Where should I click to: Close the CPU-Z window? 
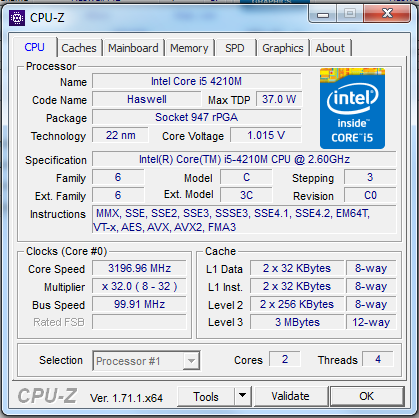(387, 14)
